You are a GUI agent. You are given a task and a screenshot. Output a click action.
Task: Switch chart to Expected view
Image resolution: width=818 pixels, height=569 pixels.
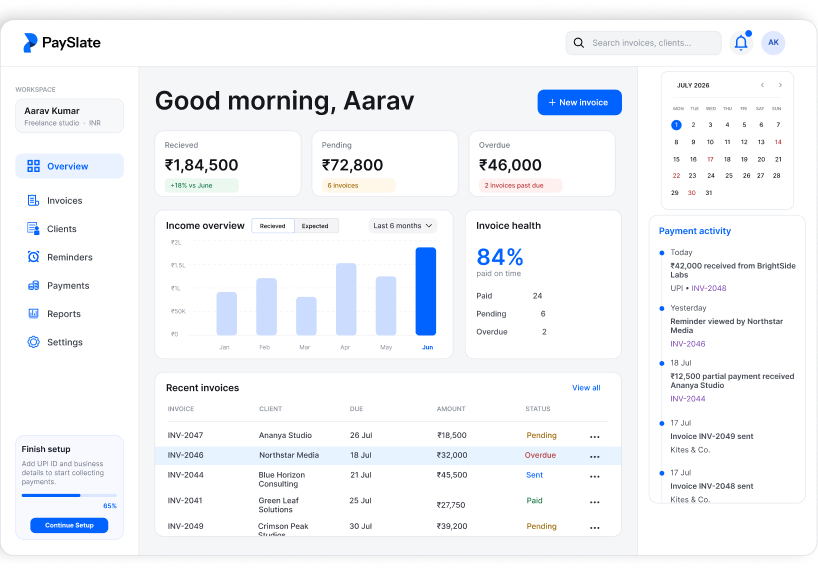click(316, 226)
